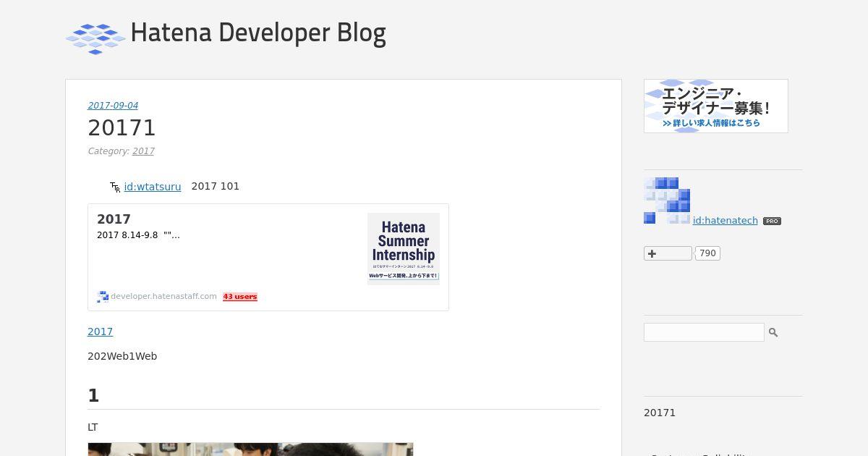Click the magnifier search icon
The height and width of the screenshot is (456, 868).
coord(773,332)
